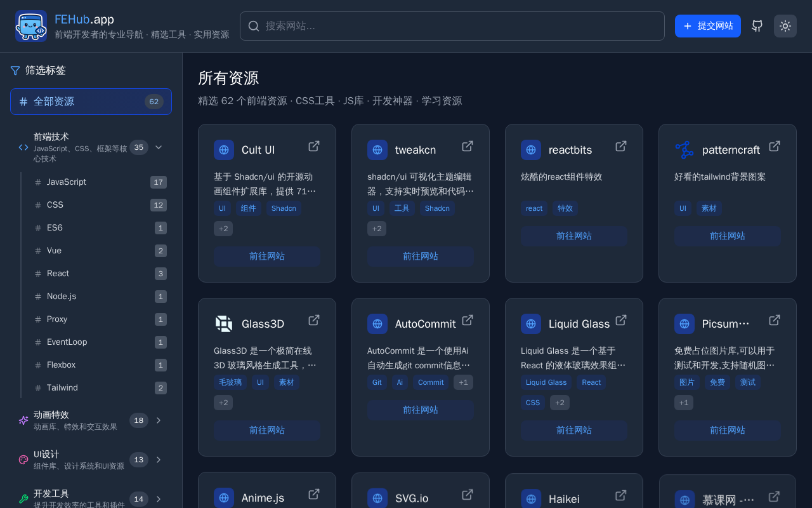
Task: Show more tags +2 on Liquid Glass card
Action: point(560,403)
